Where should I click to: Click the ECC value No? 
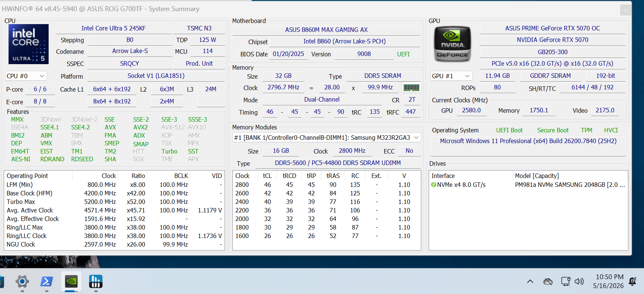click(x=409, y=151)
